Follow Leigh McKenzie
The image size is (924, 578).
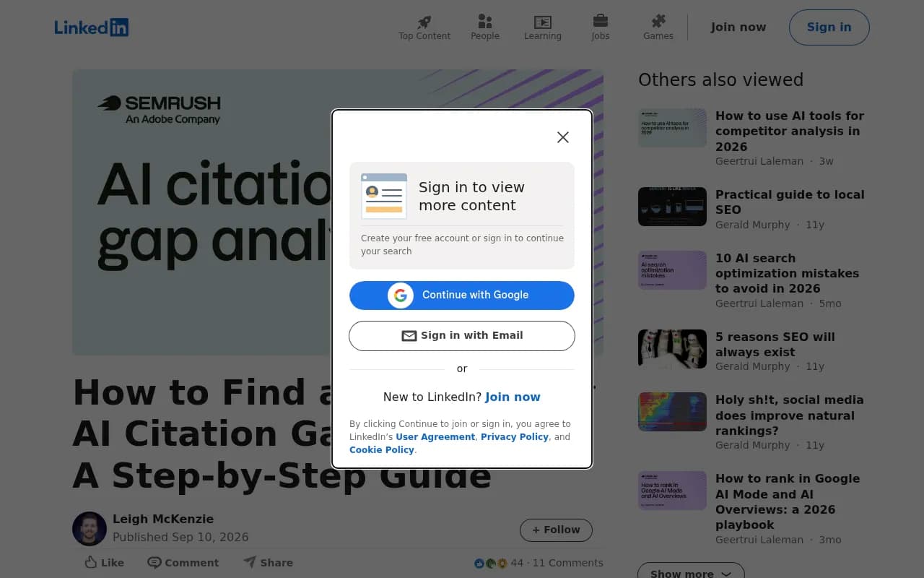pos(556,530)
